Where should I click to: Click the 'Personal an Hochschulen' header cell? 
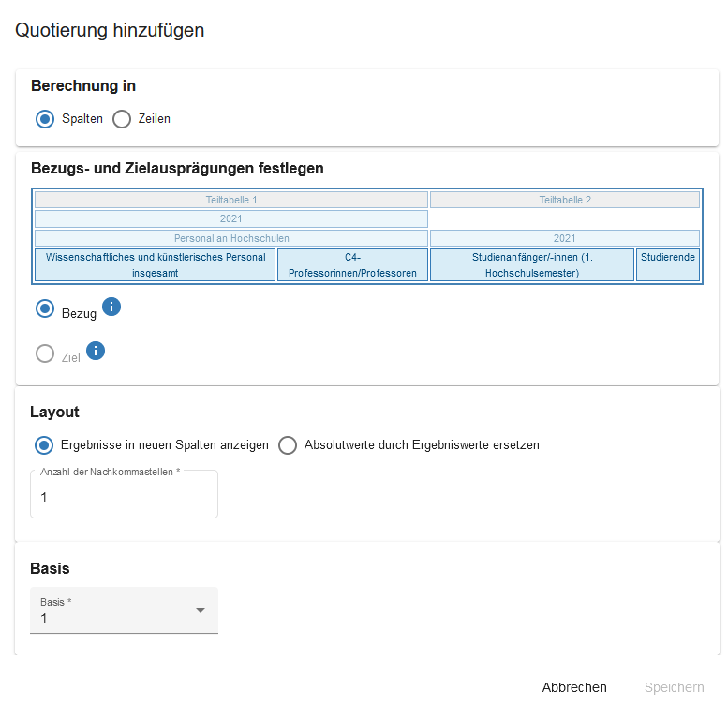pos(231,238)
